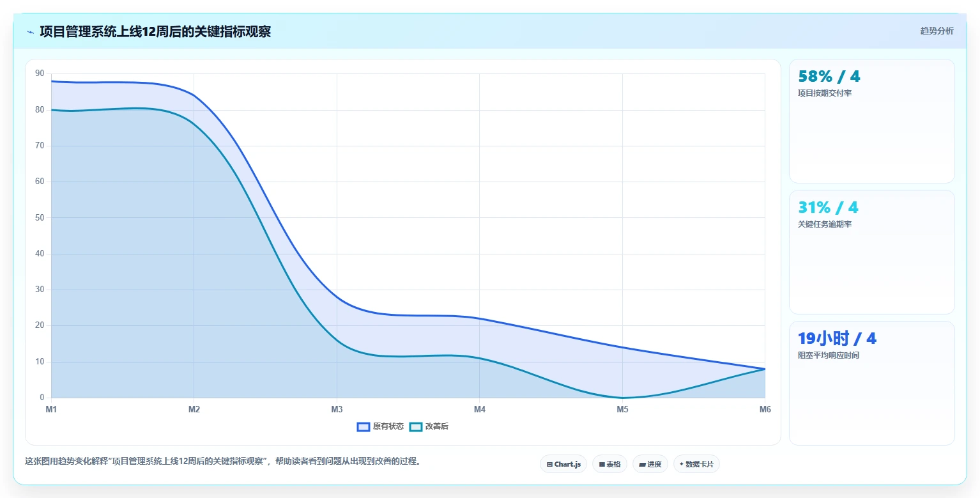
Task: Select the 31% / 4 关键任务逾期率 card
Action: 871,252
